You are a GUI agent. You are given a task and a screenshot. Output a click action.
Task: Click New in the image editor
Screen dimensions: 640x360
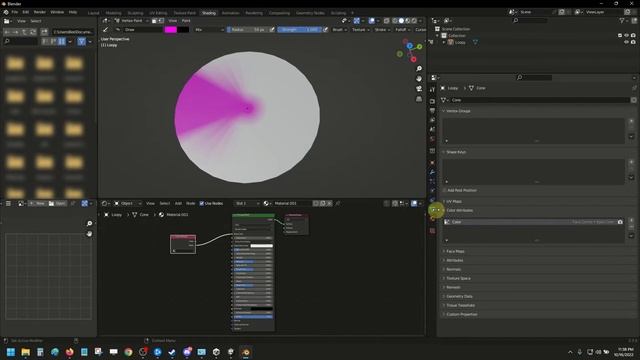tap(37, 203)
